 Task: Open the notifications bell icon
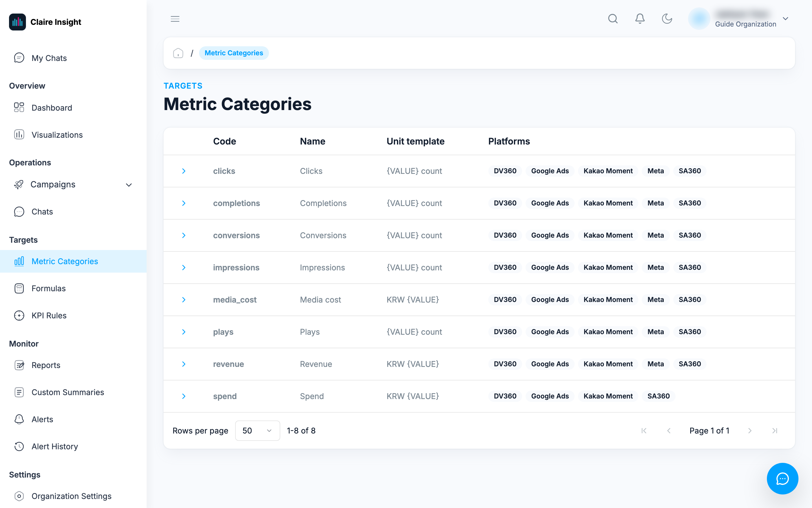click(x=640, y=19)
